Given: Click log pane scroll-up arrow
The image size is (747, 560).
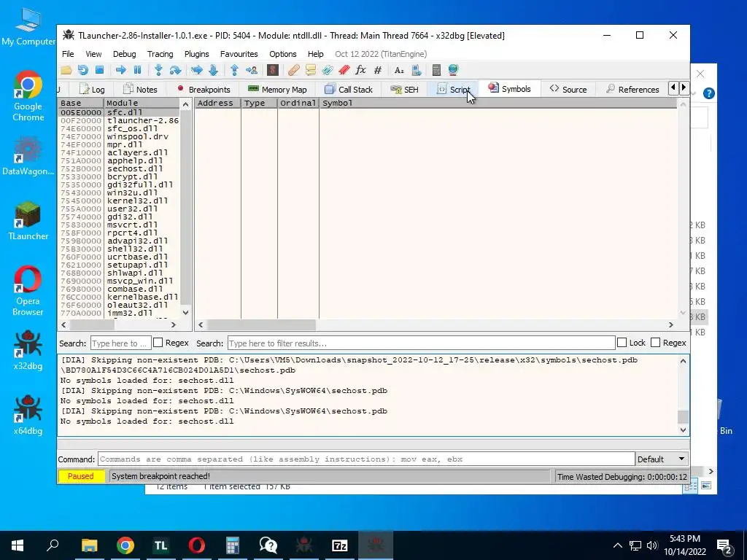Looking at the screenshot, I should (x=683, y=361).
